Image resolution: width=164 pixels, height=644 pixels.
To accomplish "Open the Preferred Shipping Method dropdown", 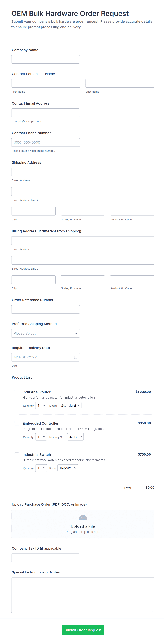I will tap(45, 333).
